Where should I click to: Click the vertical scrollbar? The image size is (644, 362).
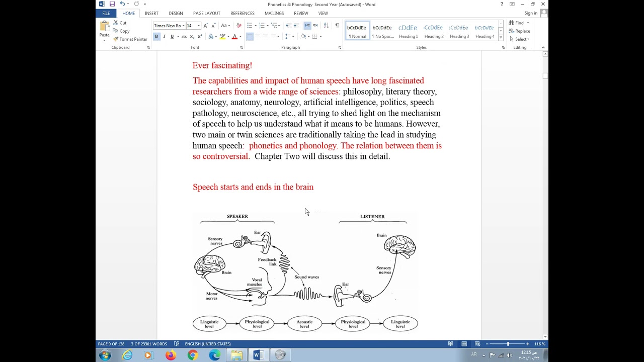[545, 196]
